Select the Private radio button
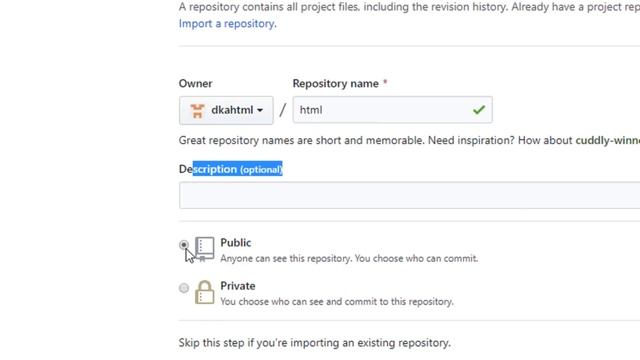The width and height of the screenshot is (640, 360). [x=184, y=288]
